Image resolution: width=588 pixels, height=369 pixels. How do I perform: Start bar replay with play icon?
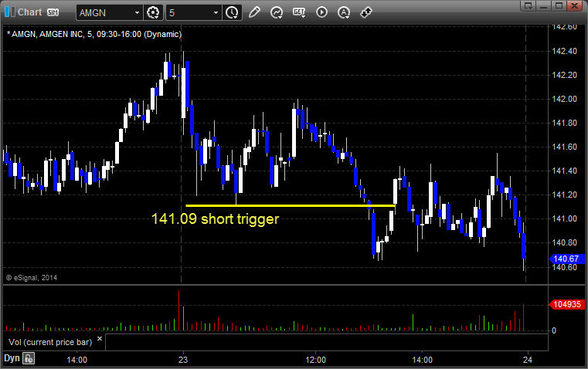click(x=321, y=12)
